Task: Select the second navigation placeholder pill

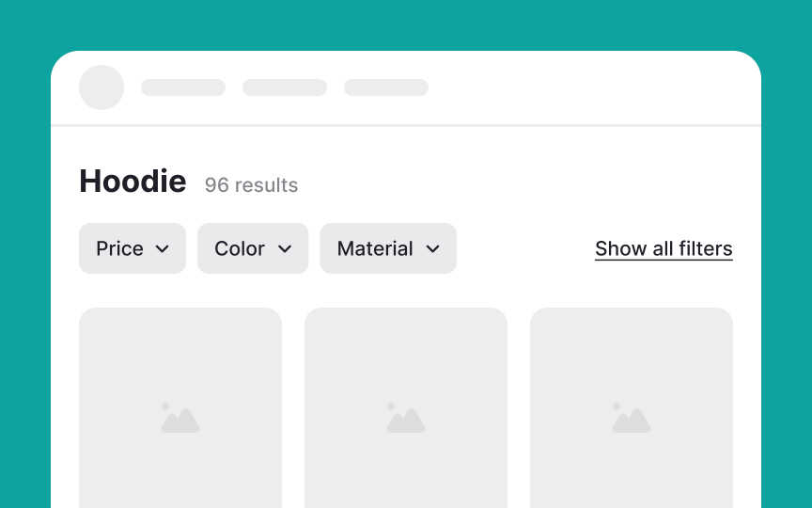Action: 285,87
